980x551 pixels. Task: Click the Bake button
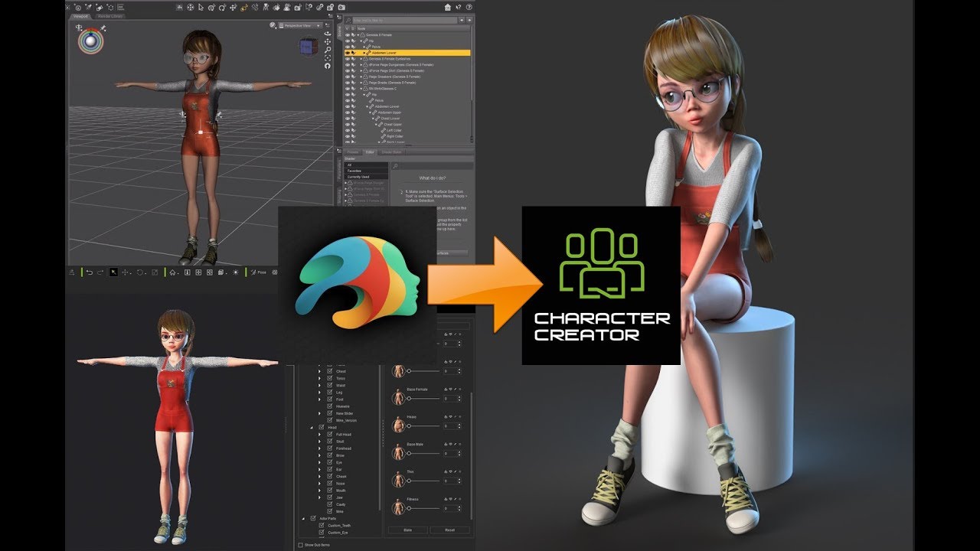(407, 530)
